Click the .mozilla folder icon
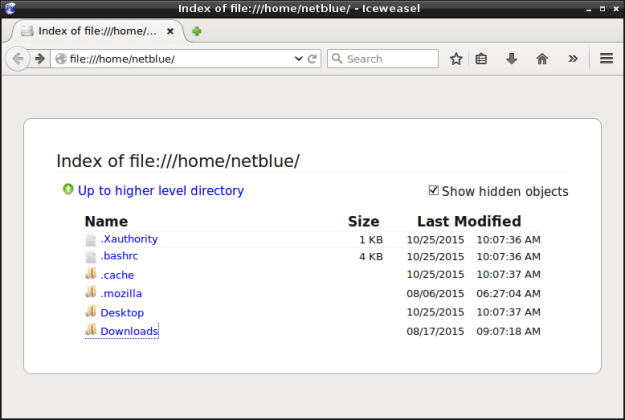 (x=91, y=292)
